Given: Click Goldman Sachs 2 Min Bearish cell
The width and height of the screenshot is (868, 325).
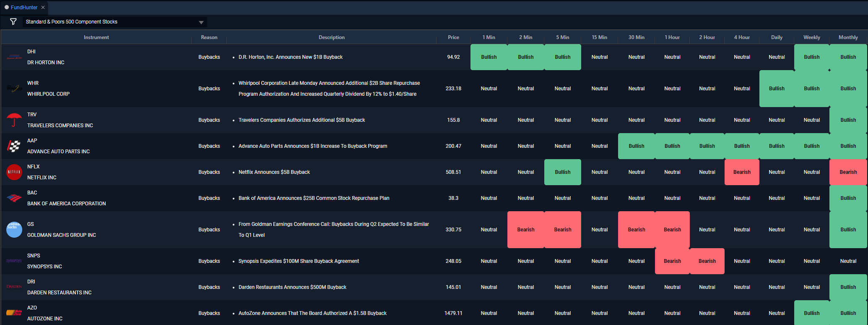Looking at the screenshot, I should tap(525, 230).
